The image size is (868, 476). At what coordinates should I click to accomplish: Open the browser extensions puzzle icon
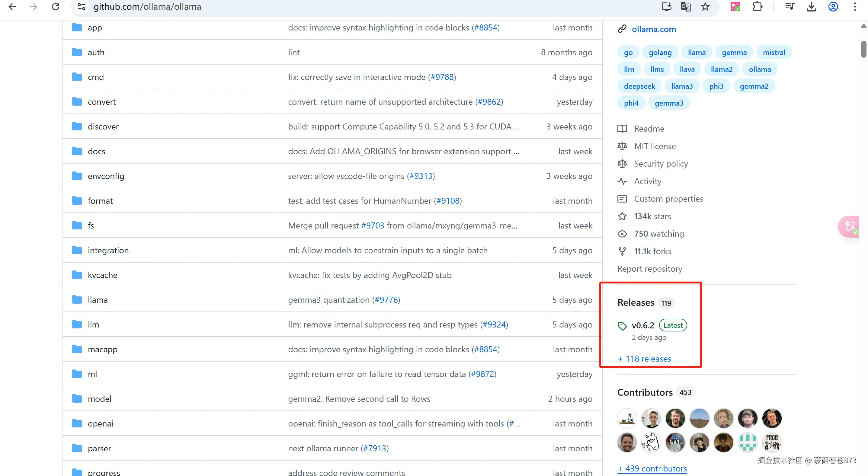click(x=757, y=7)
